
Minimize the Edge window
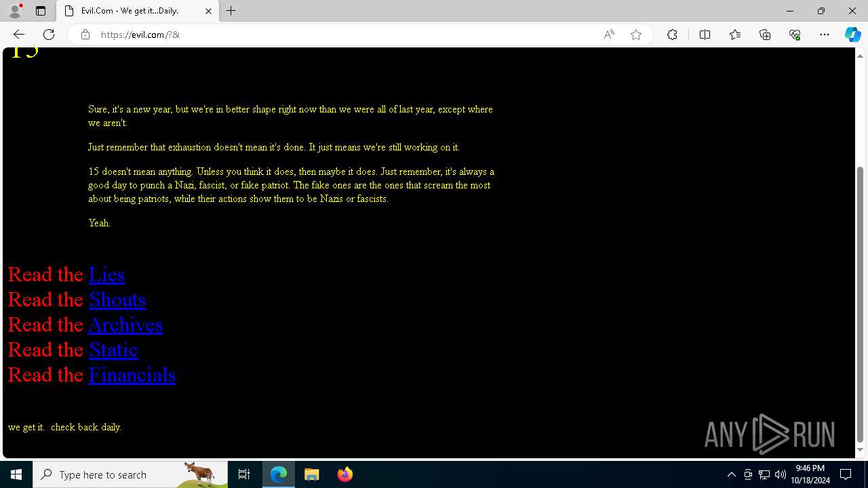click(790, 11)
